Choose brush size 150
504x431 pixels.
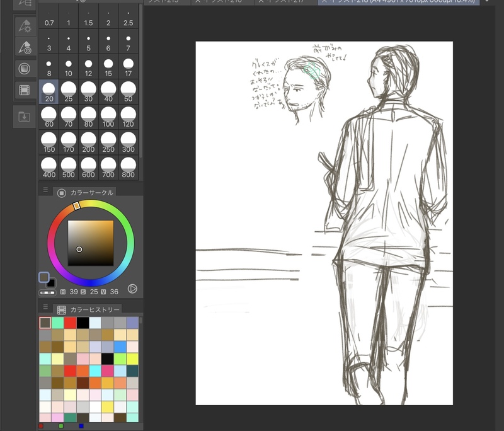49,142
